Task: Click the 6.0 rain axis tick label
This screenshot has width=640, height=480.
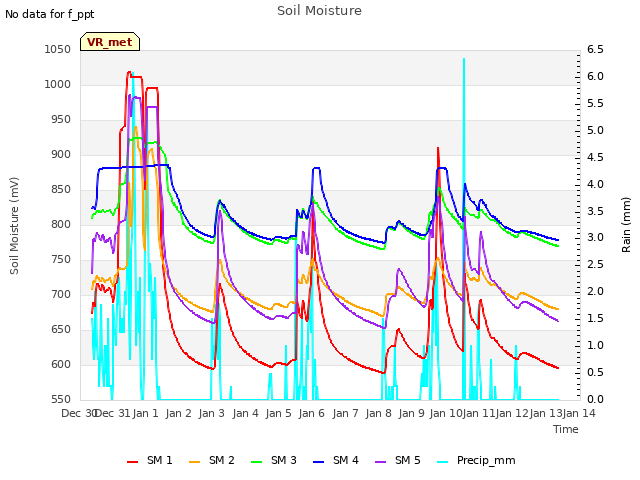Action: click(595, 76)
